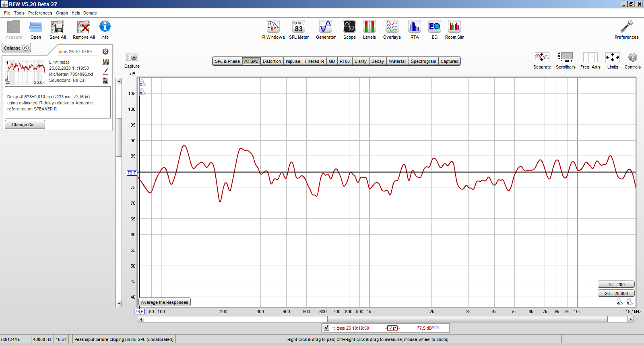644x345 pixels.
Task: Show the Spectrogram tab
Action: click(x=423, y=61)
